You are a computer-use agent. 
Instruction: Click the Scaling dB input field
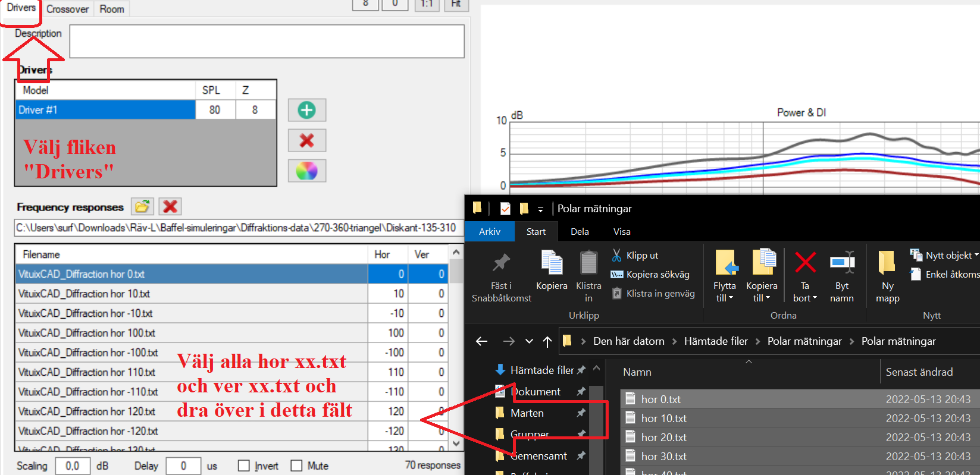[73, 465]
